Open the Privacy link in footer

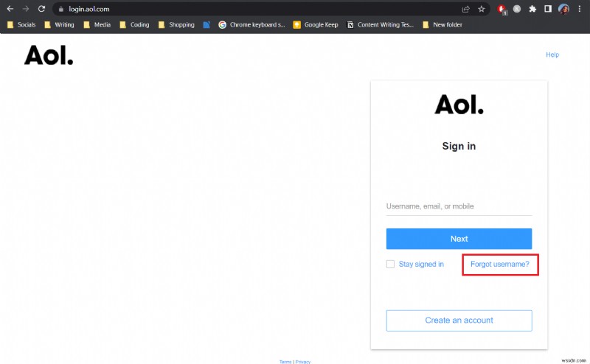tap(303, 362)
